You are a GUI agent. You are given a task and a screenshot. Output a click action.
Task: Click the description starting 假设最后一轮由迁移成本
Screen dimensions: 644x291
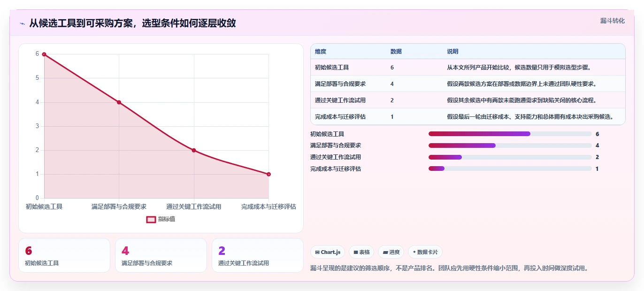pos(530,117)
